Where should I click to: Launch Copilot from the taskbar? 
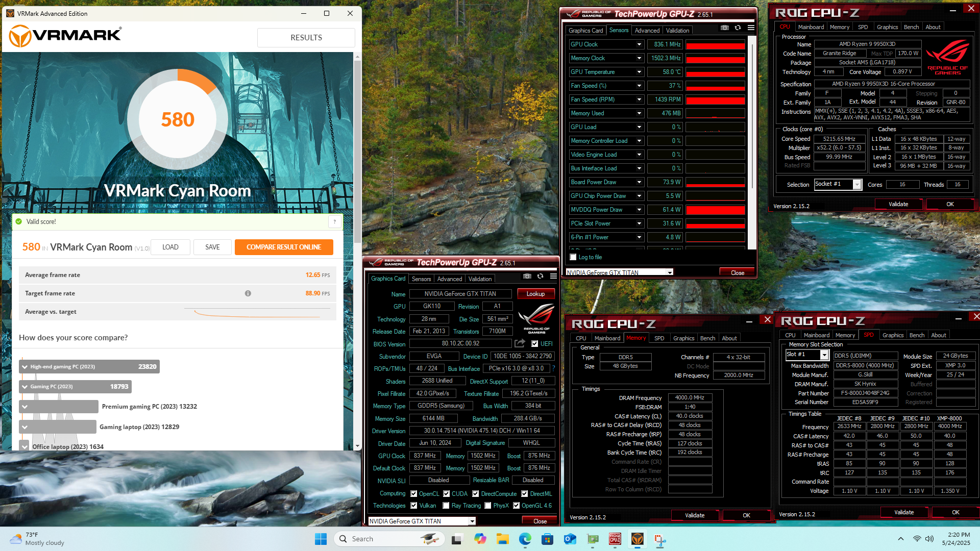pos(480,539)
